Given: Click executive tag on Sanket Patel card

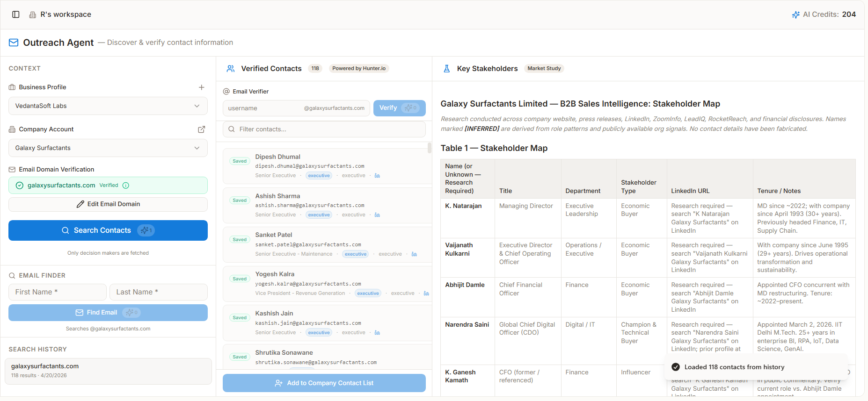Looking at the screenshot, I should [356, 254].
